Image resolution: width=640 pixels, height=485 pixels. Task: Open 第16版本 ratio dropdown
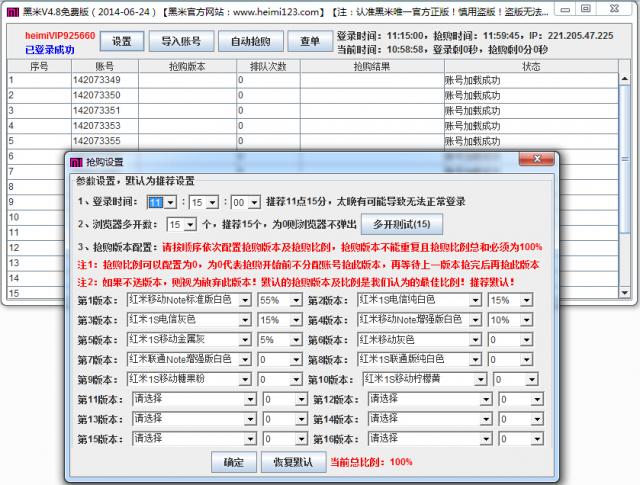tap(521, 439)
